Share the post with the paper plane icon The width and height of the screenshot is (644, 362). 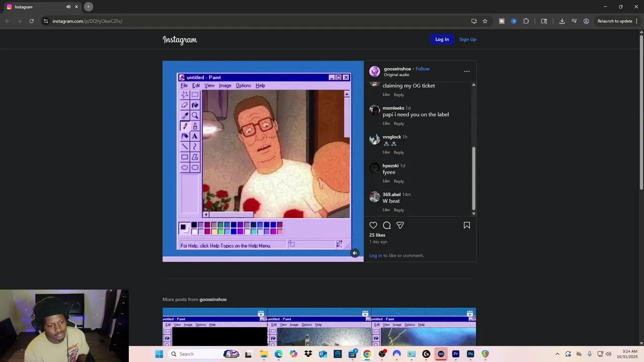400,225
